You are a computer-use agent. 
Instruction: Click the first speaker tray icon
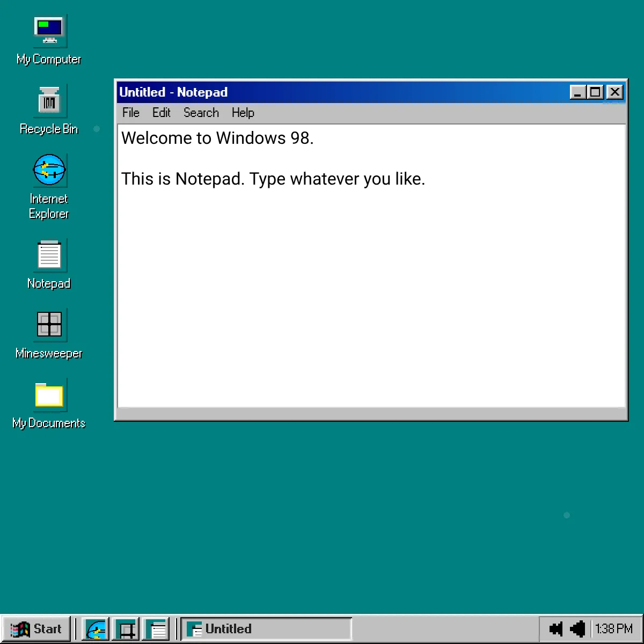(556, 628)
